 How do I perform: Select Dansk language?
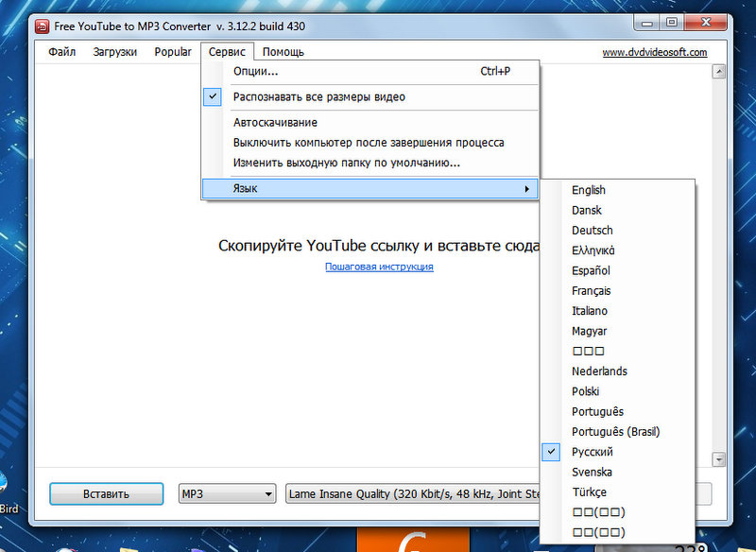[618, 210]
